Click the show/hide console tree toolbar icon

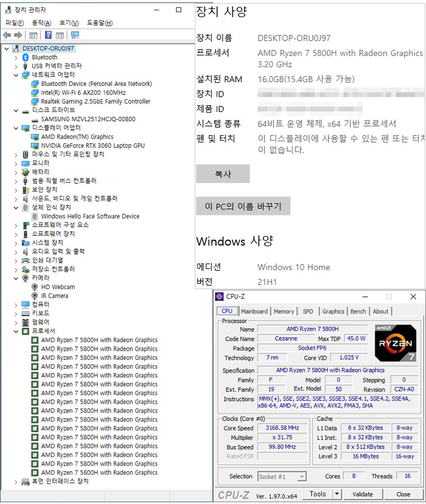tap(33, 35)
